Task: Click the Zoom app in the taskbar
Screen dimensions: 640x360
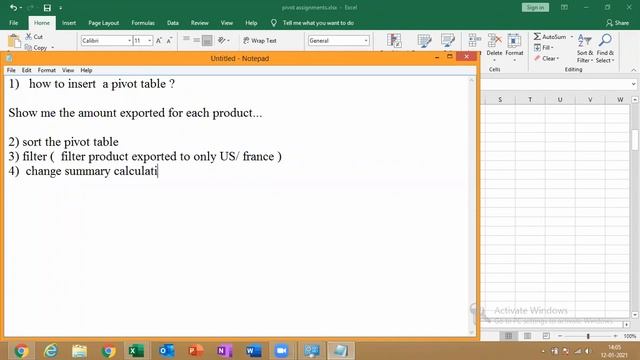Action: 281,351
